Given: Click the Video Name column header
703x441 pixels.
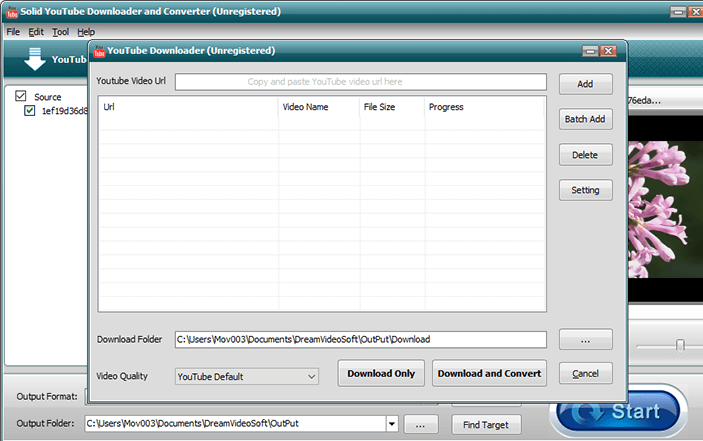Looking at the screenshot, I should click(x=318, y=107).
